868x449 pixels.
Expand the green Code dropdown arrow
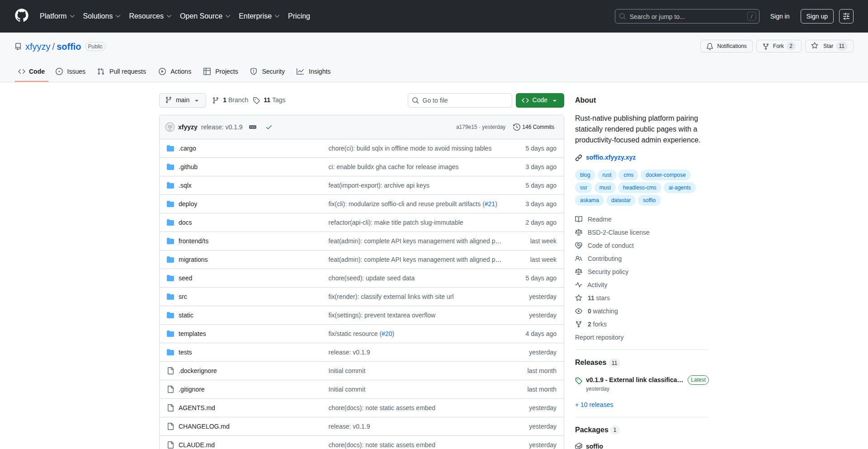pyautogui.click(x=555, y=100)
